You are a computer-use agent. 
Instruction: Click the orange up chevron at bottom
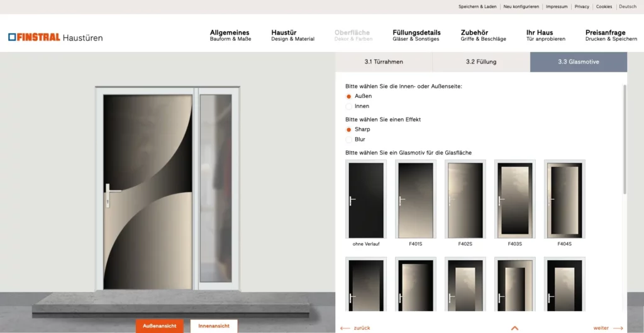click(x=514, y=328)
